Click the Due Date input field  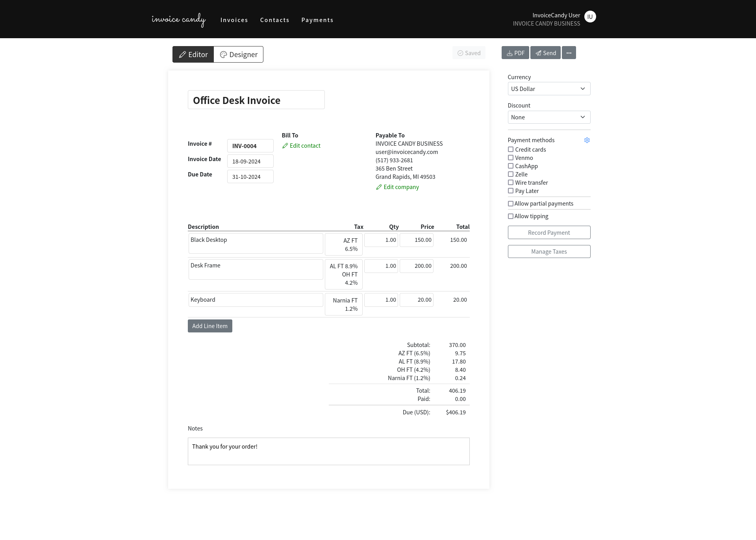click(250, 177)
